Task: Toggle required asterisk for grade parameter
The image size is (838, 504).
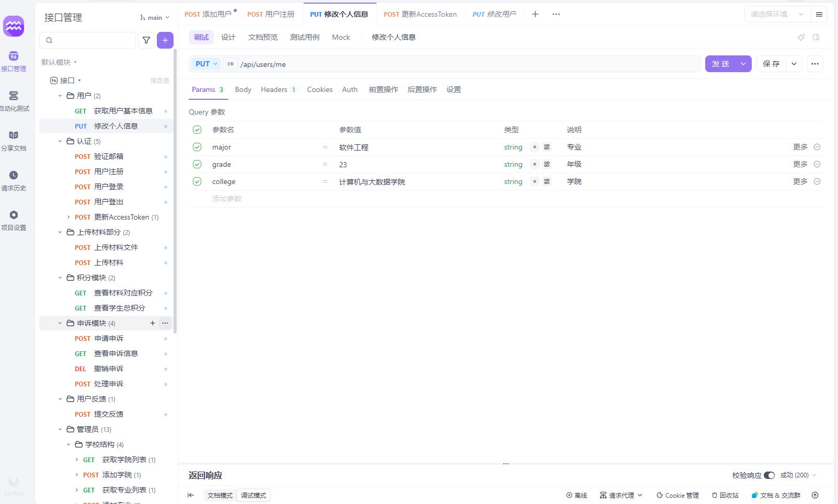Action: point(534,164)
